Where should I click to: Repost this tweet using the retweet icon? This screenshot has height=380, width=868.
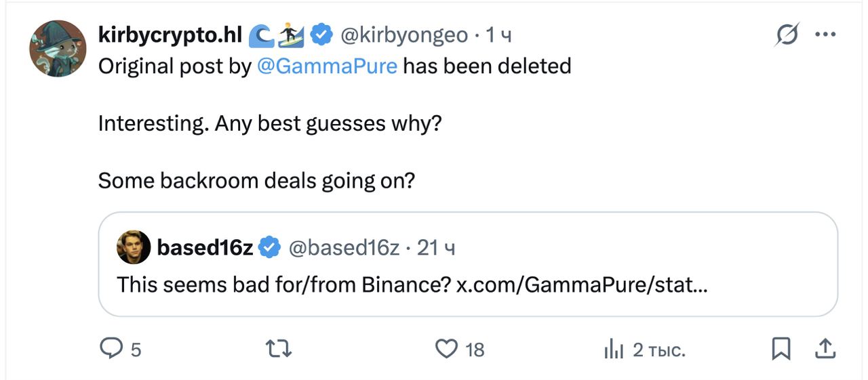(x=279, y=349)
